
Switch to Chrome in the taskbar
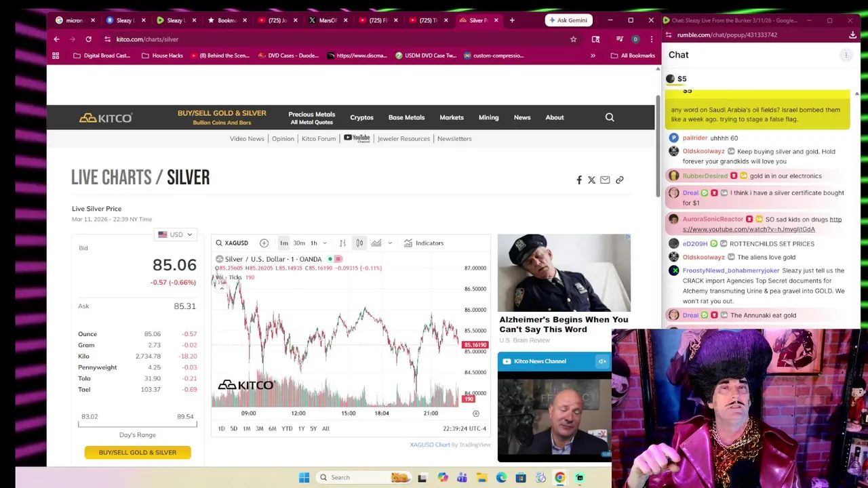point(559,477)
